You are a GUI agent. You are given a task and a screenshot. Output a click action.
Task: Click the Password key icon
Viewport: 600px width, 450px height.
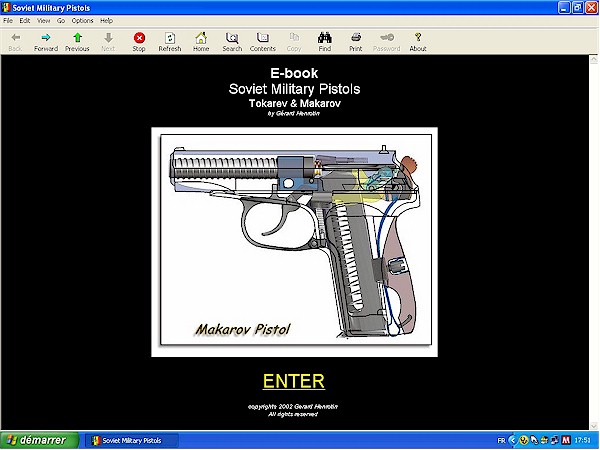[386, 41]
